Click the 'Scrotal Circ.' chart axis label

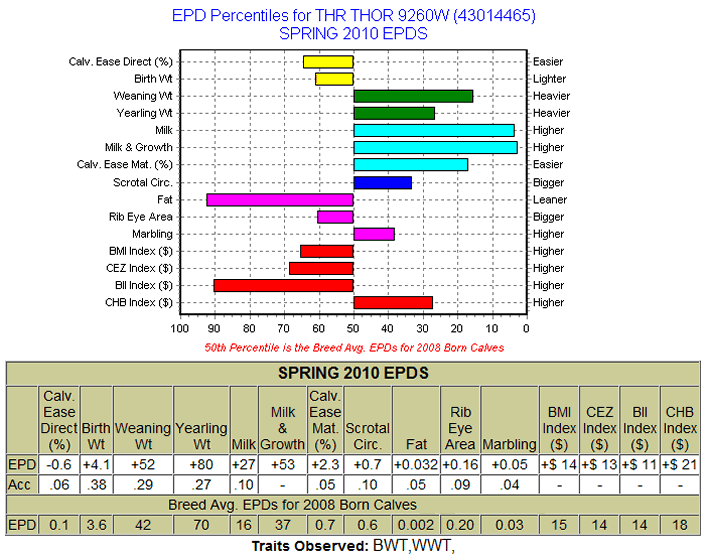coord(143,183)
